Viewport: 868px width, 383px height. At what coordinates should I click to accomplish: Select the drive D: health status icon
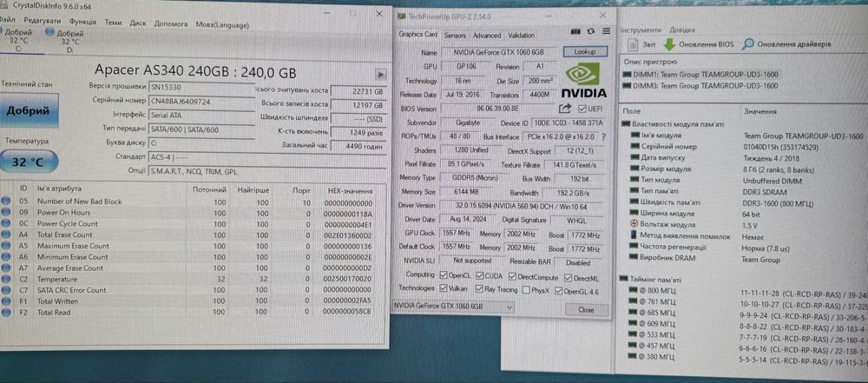click(x=49, y=33)
